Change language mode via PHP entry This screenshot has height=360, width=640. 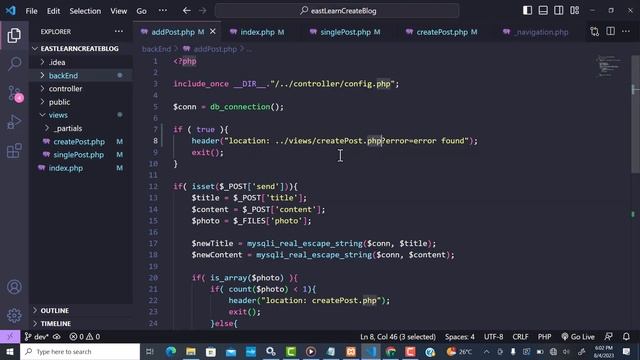pyautogui.click(x=544, y=337)
